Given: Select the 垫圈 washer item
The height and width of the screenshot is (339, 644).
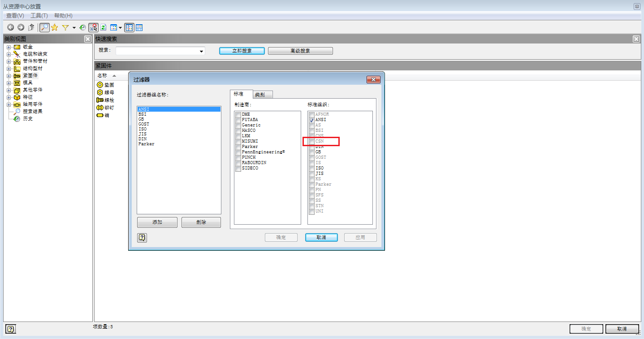Looking at the screenshot, I should [x=105, y=85].
